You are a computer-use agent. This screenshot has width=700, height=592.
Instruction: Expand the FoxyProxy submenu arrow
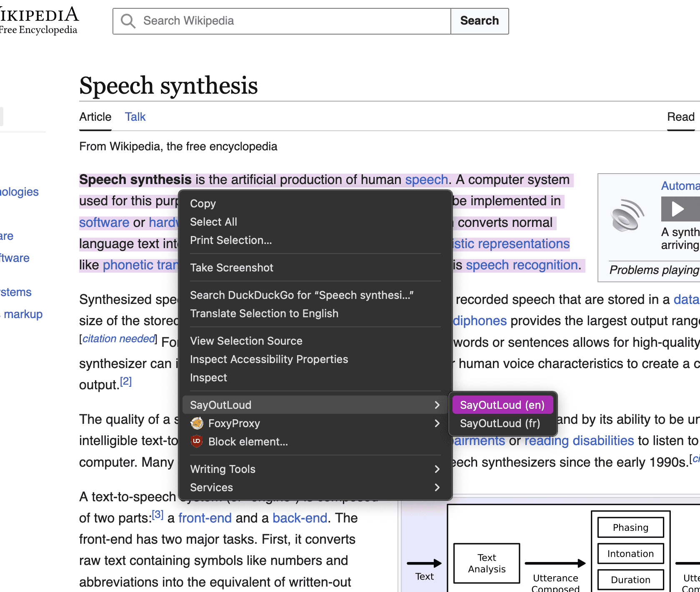click(x=437, y=423)
